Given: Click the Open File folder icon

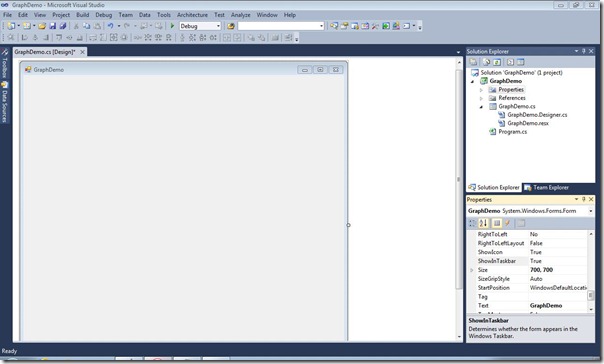Looking at the screenshot, I should click(42, 26).
